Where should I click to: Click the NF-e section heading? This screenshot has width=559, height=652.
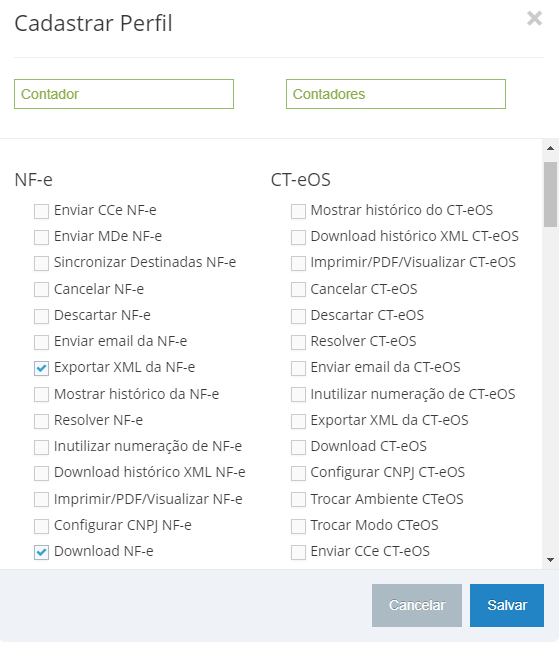(33, 180)
